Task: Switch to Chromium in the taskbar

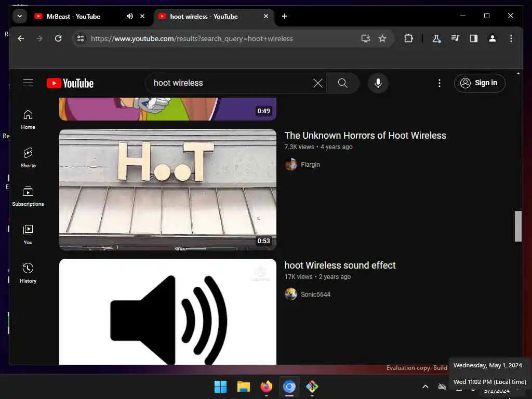Action: [x=289, y=387]
